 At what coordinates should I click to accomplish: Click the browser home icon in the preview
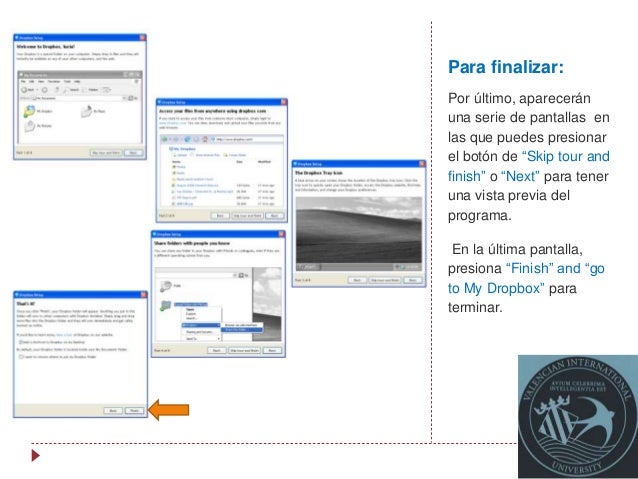(x=205, y=139)
